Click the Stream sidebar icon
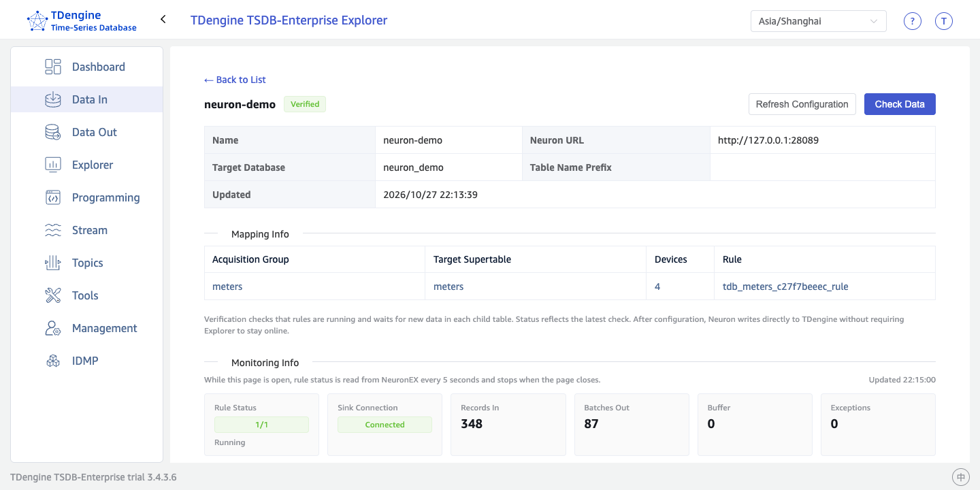Screen dimensions: 980x490 [x=53, y=230]
